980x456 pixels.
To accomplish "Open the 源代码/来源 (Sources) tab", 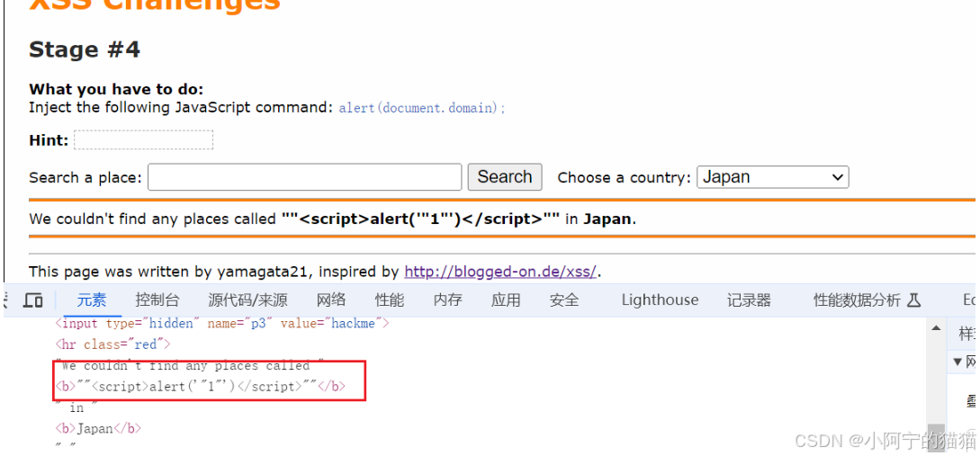I will [x=247, y=300].
